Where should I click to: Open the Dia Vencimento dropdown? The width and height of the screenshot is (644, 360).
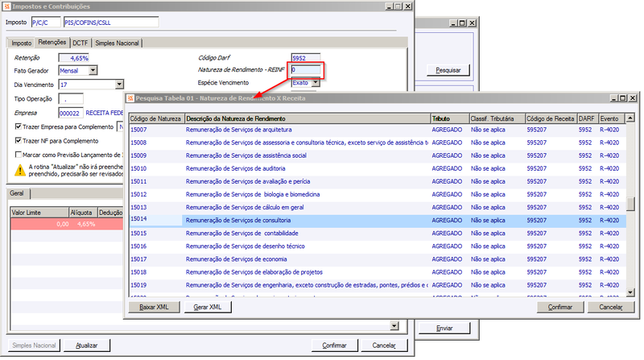point(119,85)
